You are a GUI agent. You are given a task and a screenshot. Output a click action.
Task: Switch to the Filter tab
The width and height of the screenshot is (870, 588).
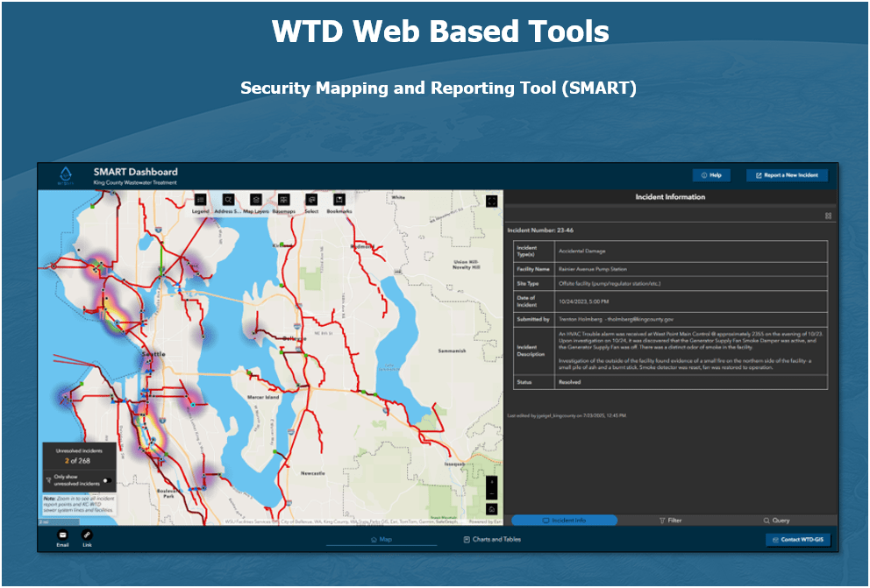pos(670,521)
